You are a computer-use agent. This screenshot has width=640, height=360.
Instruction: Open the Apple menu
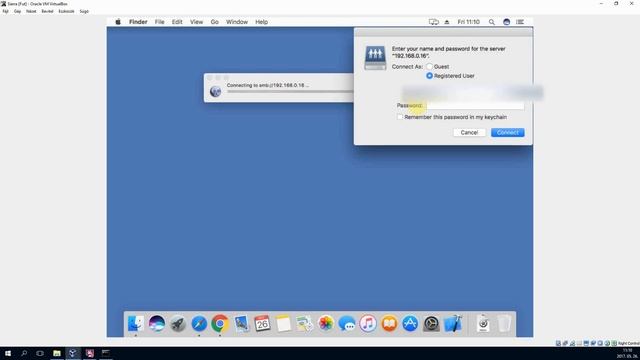click(118, 22)
